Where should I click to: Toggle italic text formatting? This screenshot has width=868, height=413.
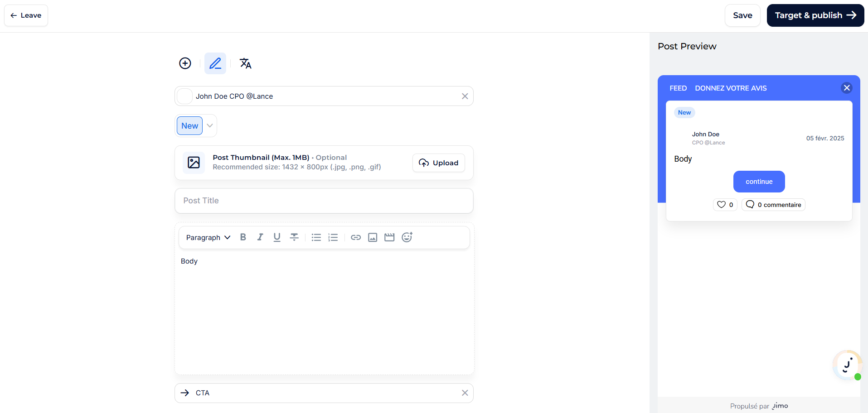(x=260, y=237)
